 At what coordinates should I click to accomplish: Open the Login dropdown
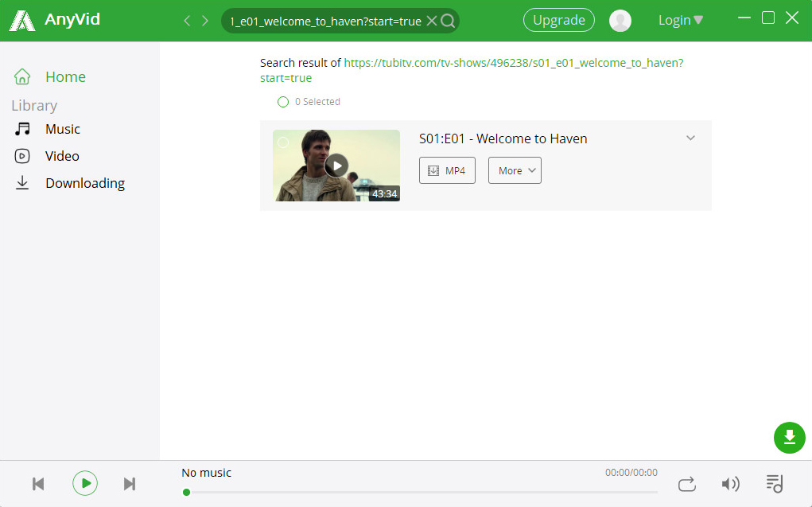tap(680, 21)
